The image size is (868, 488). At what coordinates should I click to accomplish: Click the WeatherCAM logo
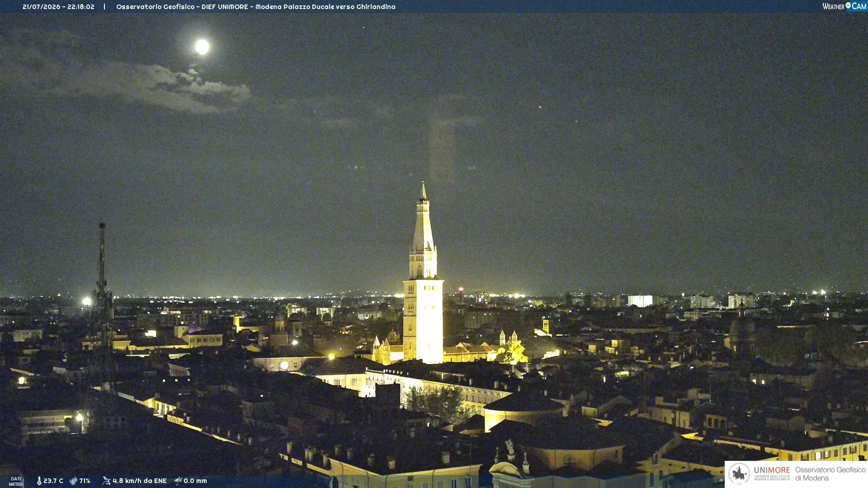(844, 6)
